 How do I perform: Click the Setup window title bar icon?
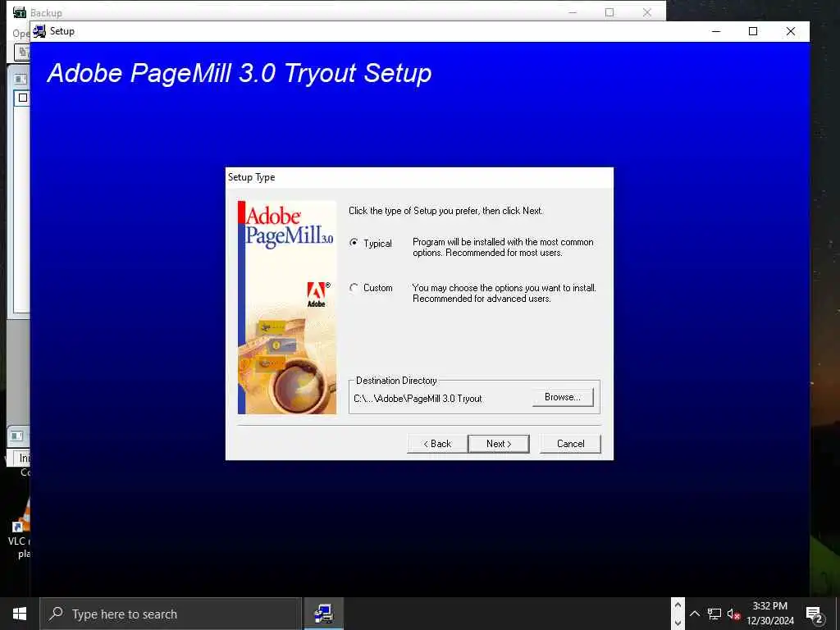coord(39,31)
